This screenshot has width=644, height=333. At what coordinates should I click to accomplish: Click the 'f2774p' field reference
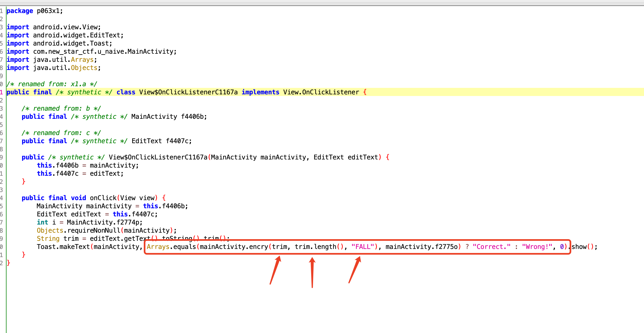tap(128, 222)
